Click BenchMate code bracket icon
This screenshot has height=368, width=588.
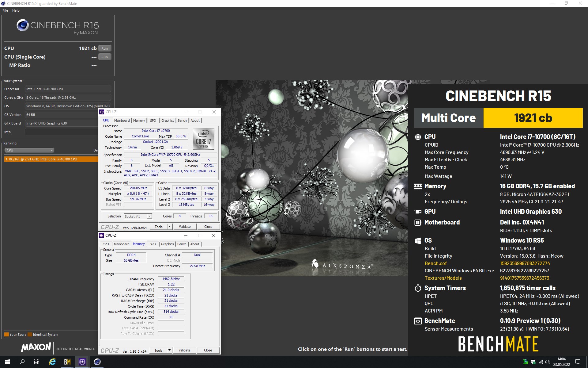click(x=418, y=321)
